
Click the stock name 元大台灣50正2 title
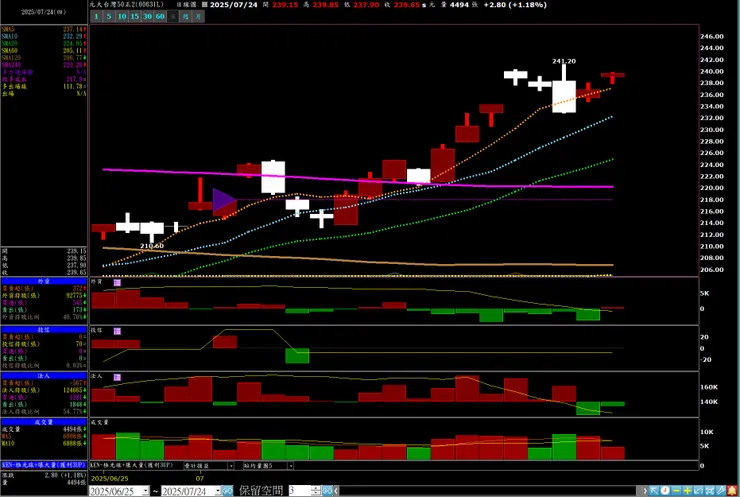pos(126,4)
